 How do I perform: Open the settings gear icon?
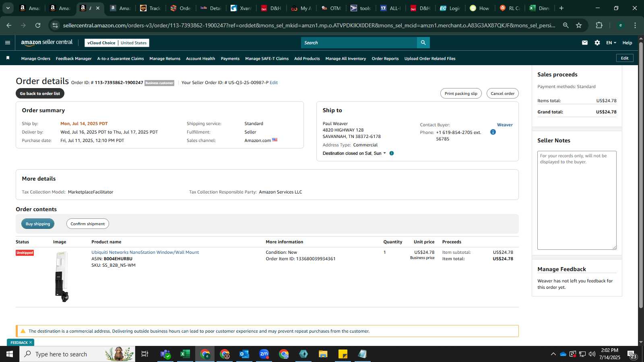point(597,43)
